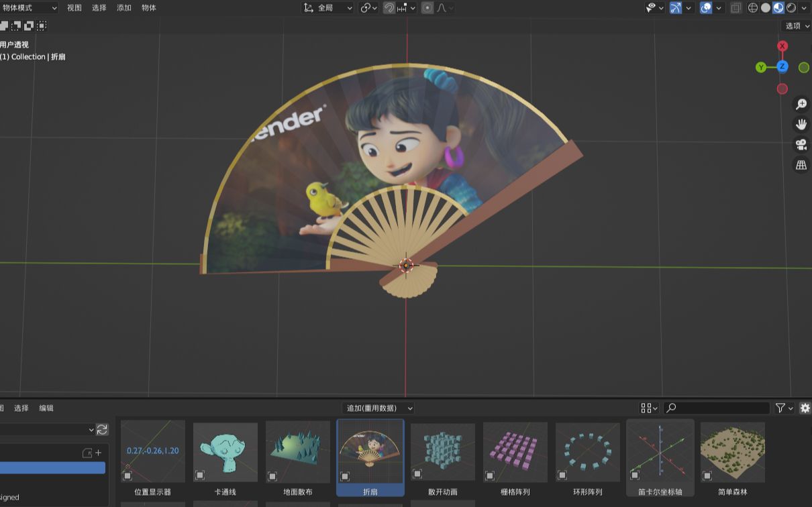
Task: Open the snapping options dropdown
Action: coord(407,8)
